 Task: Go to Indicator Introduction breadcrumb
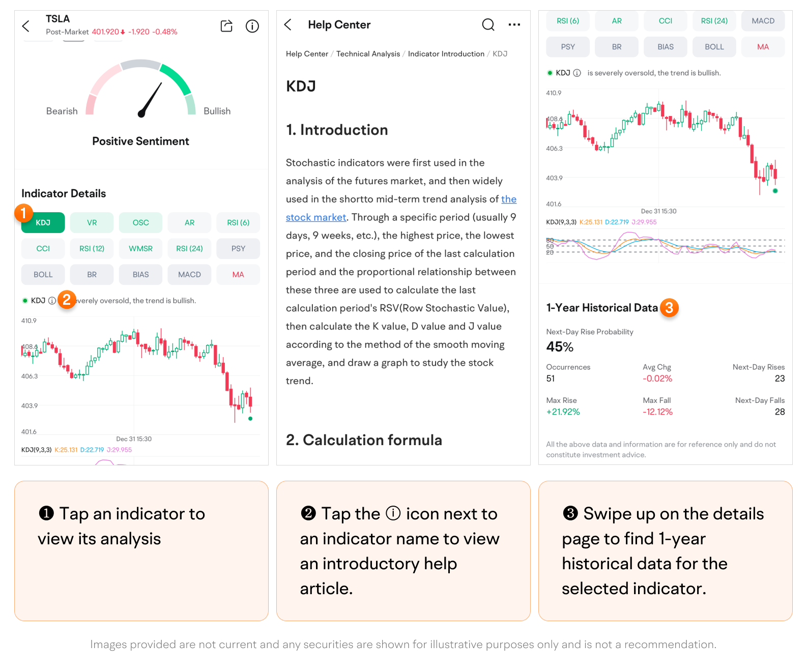tap(446, 54)
